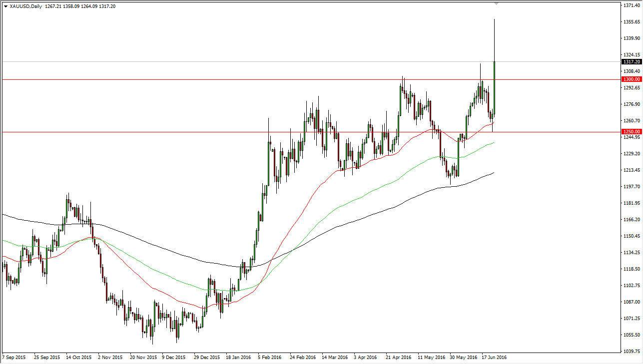This screenshot has height=364, width=643.
Task: Click the "3 Apr 2016" date label
Action: pos(366,358)
